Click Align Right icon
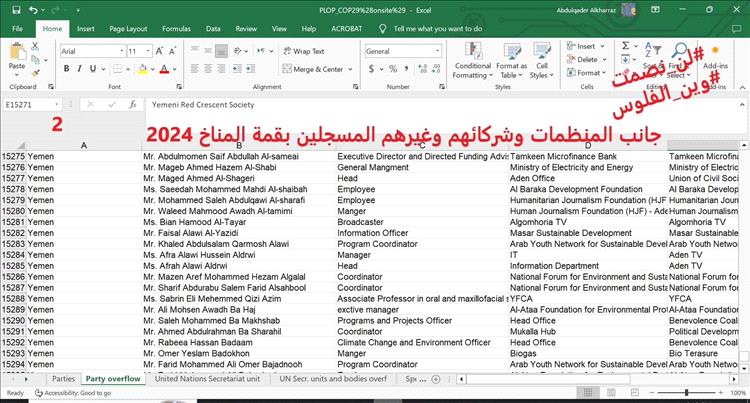Image resolution: width=750 pixels, height=403 pixels. pos(221,69)
